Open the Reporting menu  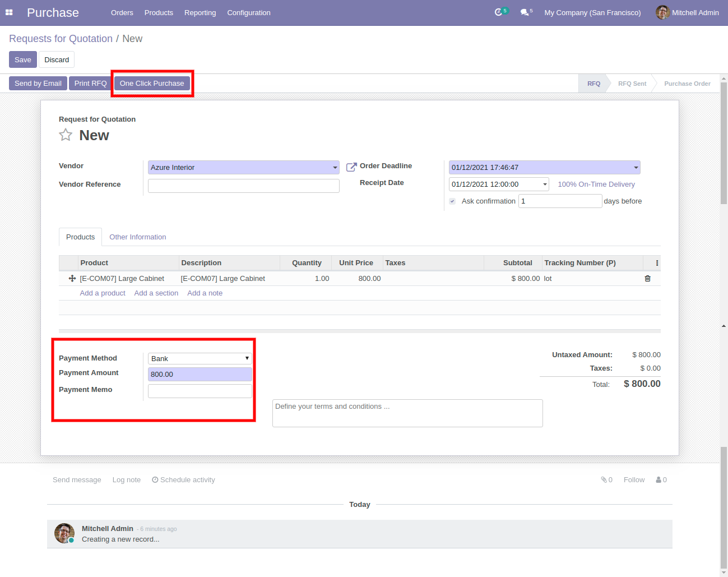[200, 12]
